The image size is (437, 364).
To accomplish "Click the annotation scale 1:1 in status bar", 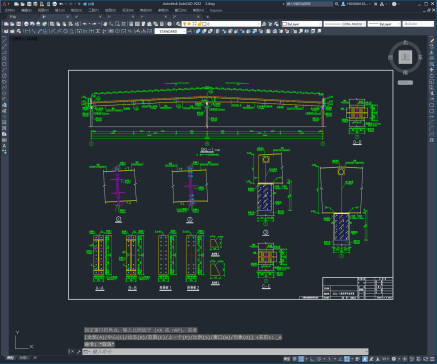I will (385, 359).
